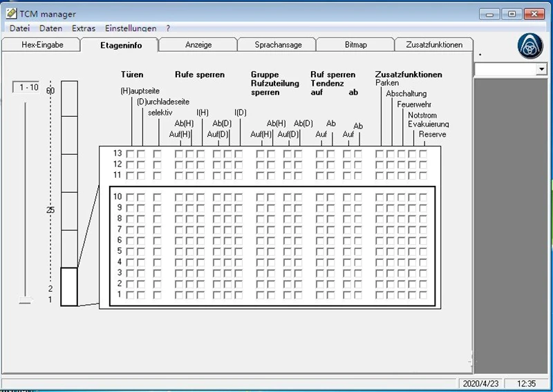Click the 60 mark on floor scale
Image resolution: width=553 pixels, height=392 pixels.
[50, 91]
